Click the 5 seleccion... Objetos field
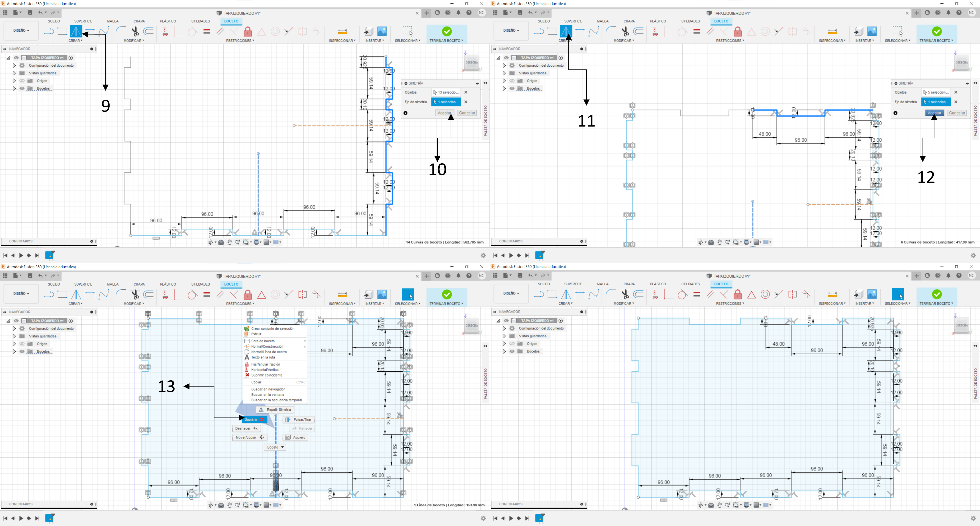 [x=935, y=92]
